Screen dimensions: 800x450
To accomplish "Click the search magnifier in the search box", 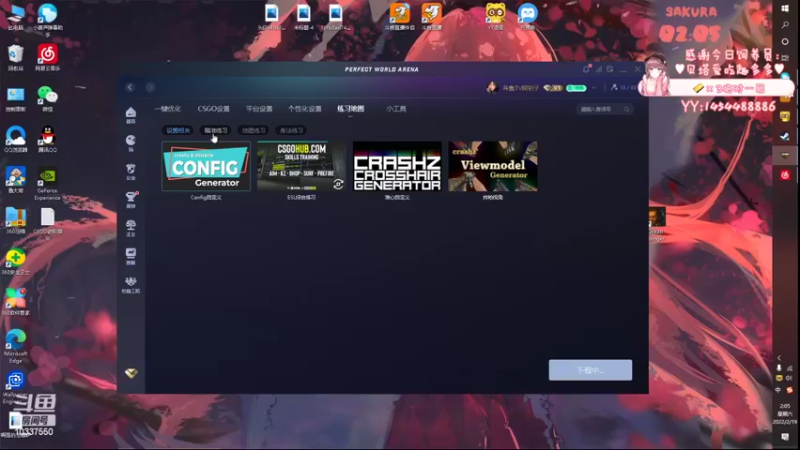I will (627, 109).
